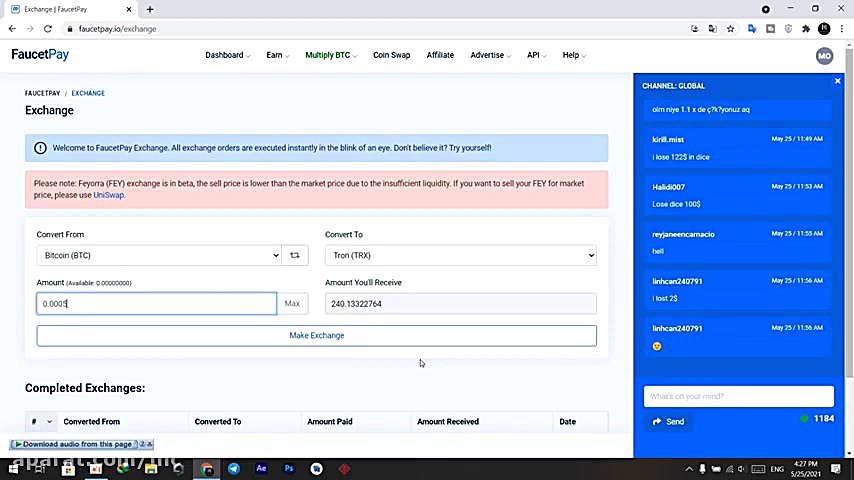Click the Date column header

click(x=568, y=422)
